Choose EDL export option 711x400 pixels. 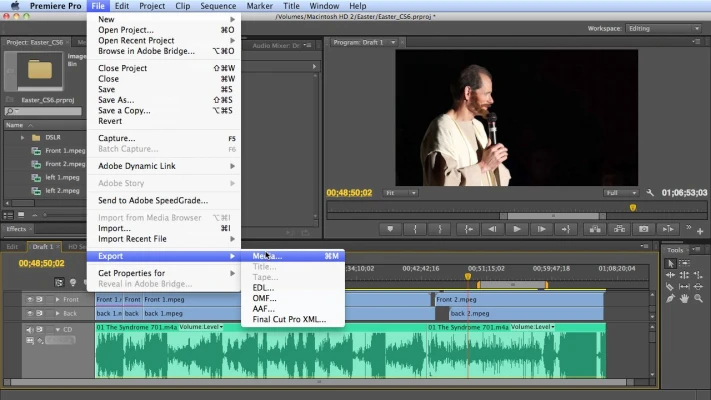(x=293, y=288)
